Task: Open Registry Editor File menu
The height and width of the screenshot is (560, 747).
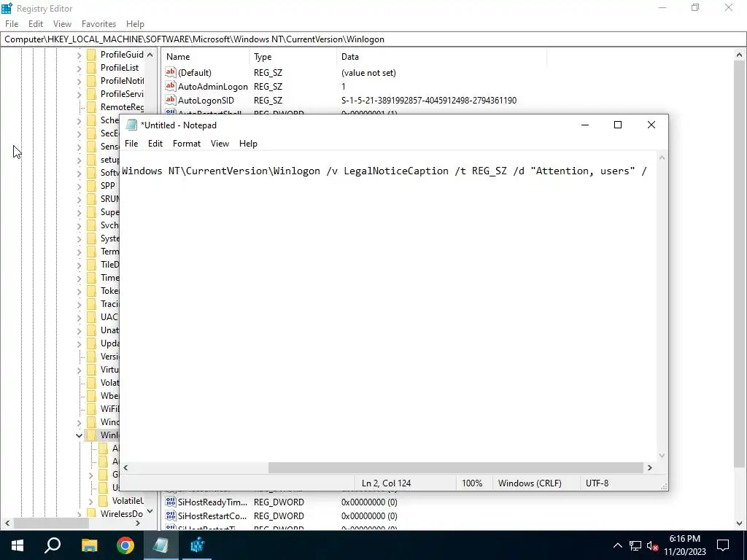Action: [12, 24]
